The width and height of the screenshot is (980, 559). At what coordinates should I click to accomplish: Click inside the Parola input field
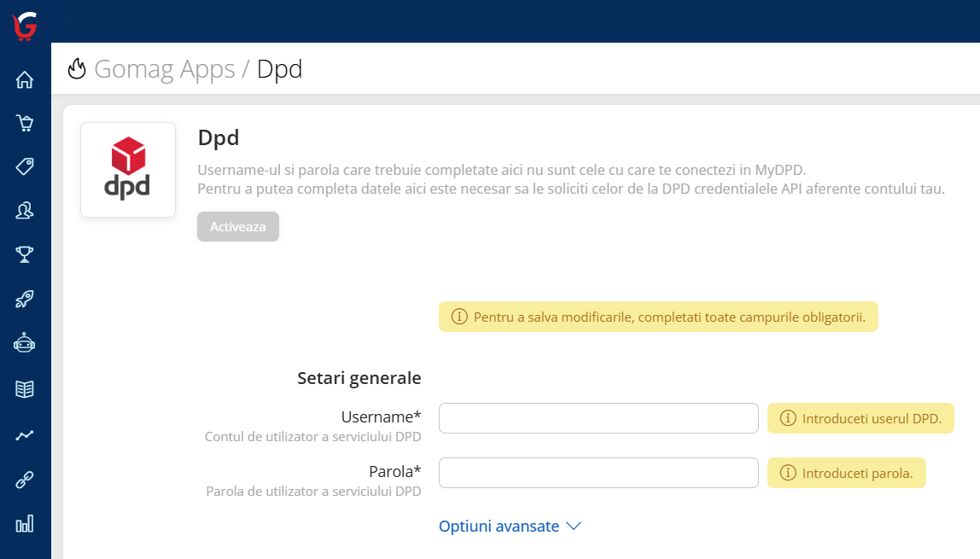point(598,472)
